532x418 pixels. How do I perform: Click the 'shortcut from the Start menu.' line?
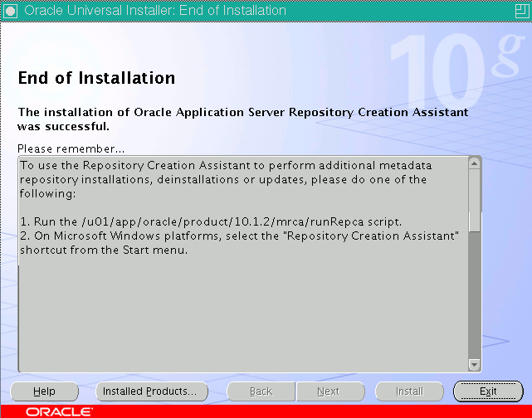pos(104,250)
